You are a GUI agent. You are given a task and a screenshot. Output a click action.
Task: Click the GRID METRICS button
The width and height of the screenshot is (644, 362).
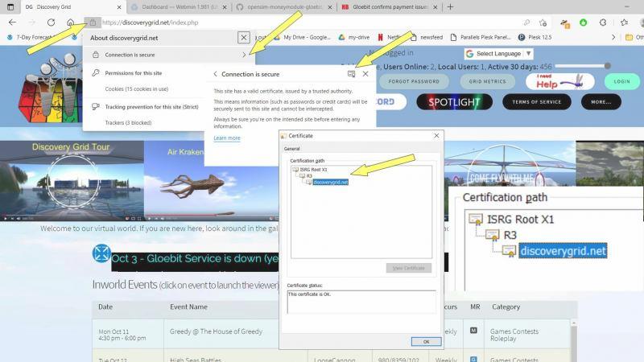pyautogui.click(x=488, y=82)
